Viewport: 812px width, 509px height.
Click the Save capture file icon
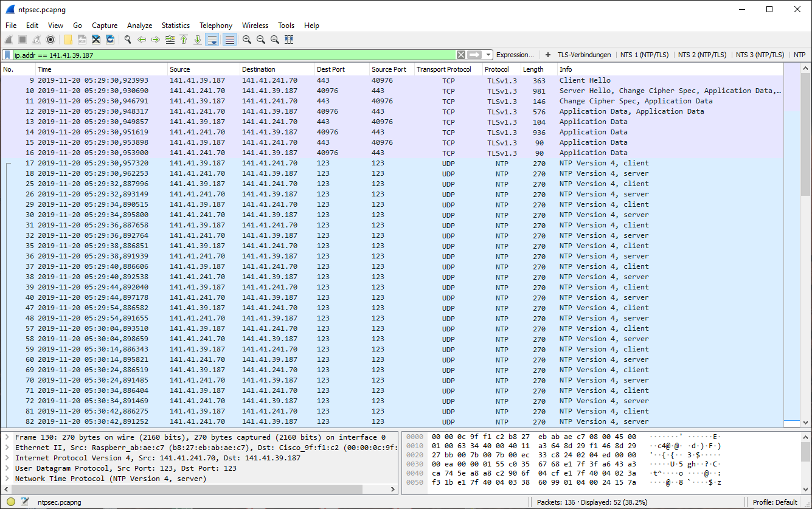click(82, 40)
